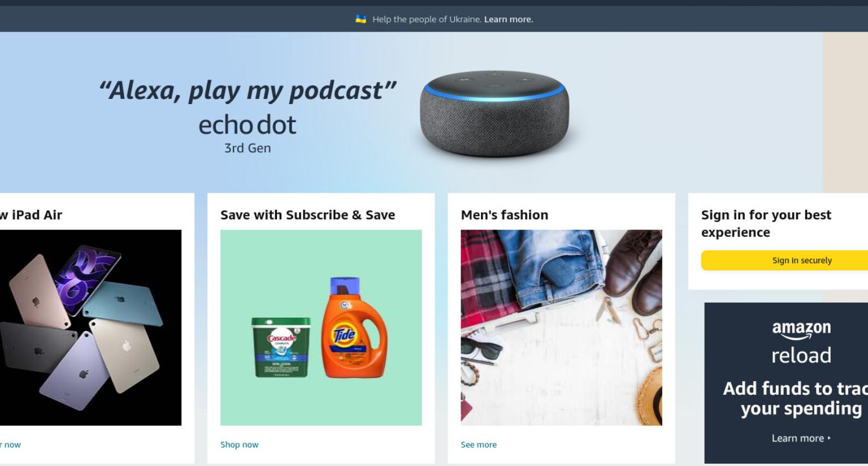Click the Ukraine flag icon in banner

[361, 19]
